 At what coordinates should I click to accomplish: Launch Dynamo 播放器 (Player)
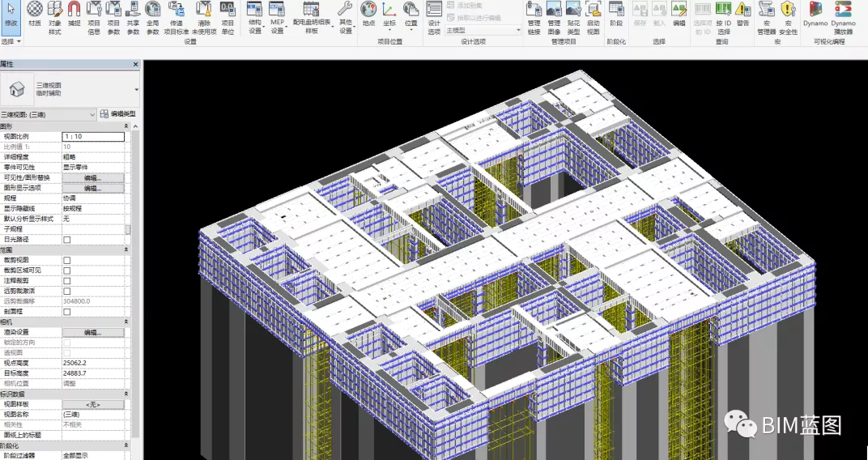(x=843, y=18)
